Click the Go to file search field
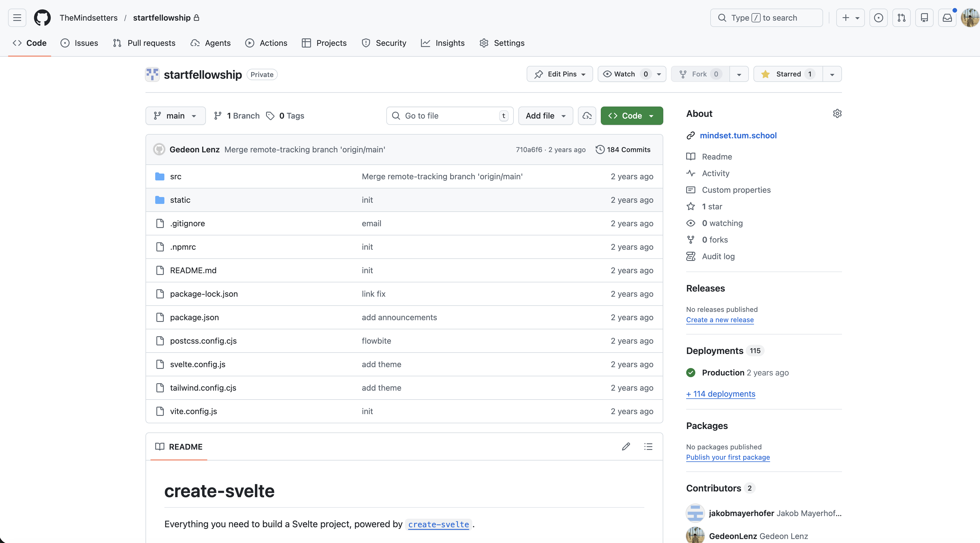Image resolution: width=980 pixels, height=543 pixels. (449, 116)
